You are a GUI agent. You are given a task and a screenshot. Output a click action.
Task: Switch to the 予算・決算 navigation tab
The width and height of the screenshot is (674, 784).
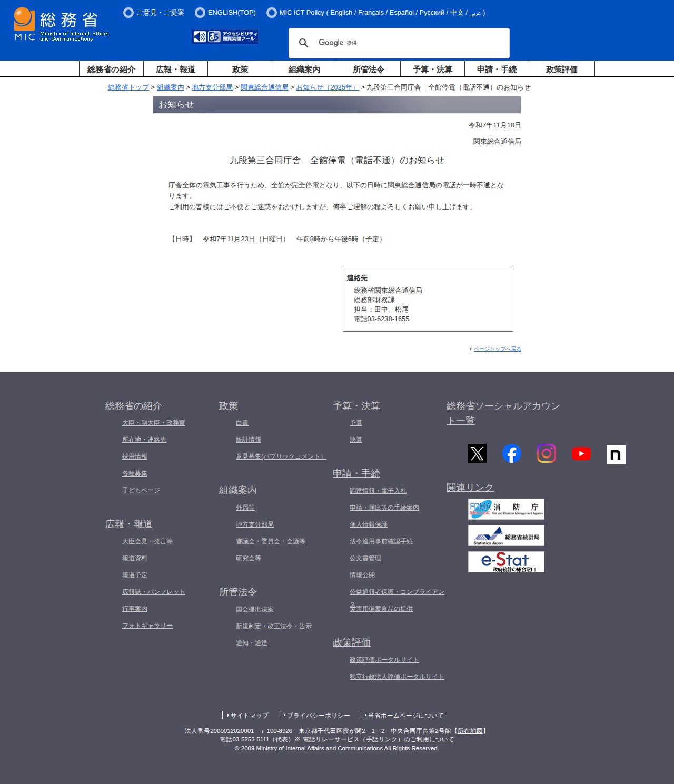pyautogui.click(x=432, y=68)
